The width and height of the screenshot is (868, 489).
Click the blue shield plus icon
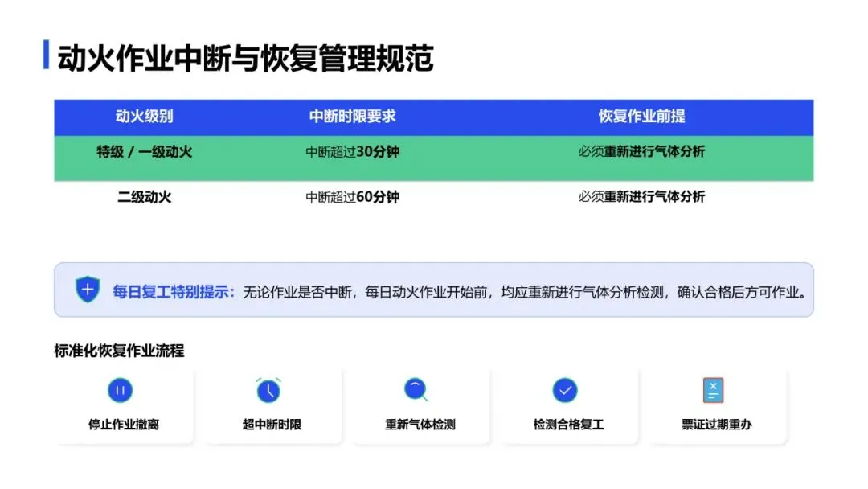pos(88,289)
